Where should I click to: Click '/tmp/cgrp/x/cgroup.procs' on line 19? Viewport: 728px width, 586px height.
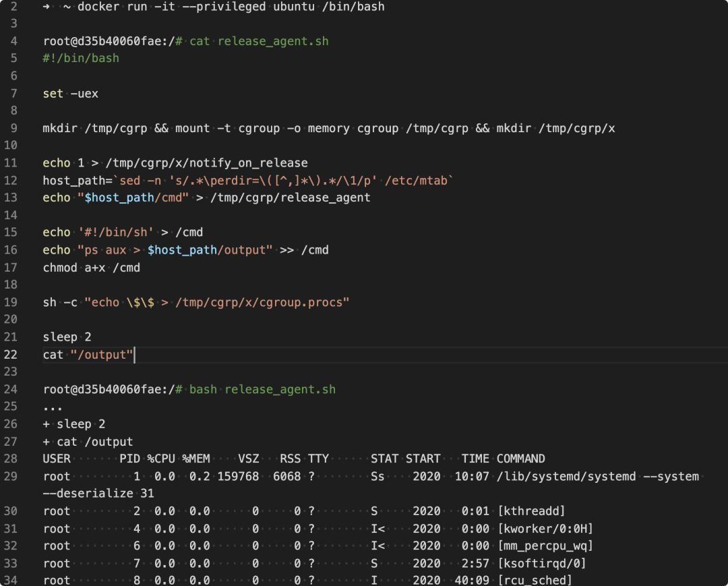pyautogui.click(x=259, y=303)
